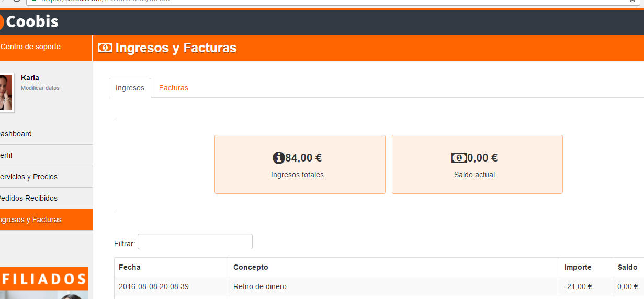Select the Ingresos tab
Image resolution: width=644 pixels, height=299 pixels.
click(130, 88)
